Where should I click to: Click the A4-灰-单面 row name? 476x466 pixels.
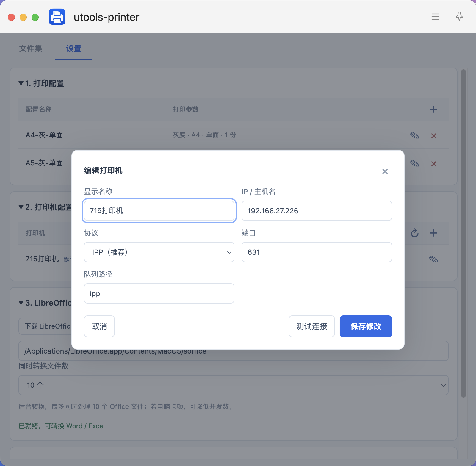coord(44,135)
